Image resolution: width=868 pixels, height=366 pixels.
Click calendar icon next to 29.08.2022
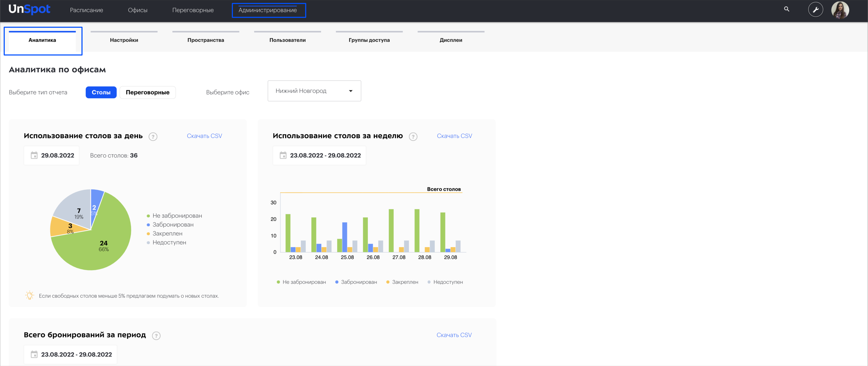coord(34,155)
